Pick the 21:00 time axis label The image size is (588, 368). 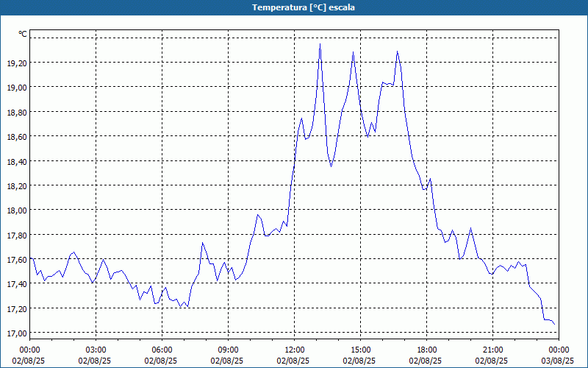click(x=492, y=350)
